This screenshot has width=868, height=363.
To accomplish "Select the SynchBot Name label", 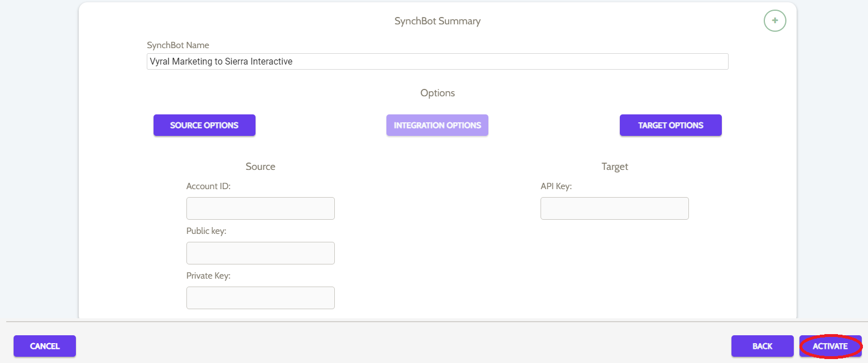I will [178, 45].
